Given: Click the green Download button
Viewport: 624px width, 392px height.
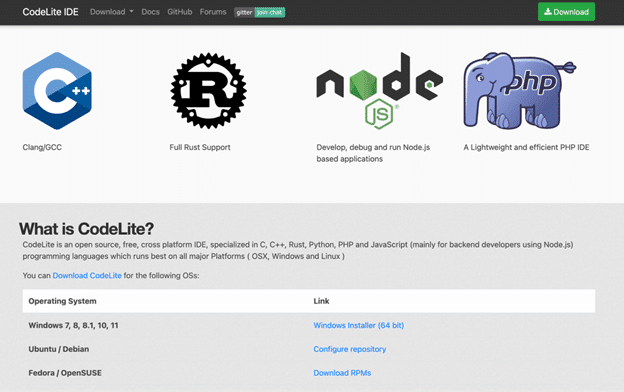Looking at the screenshot, I should (566, 12).
